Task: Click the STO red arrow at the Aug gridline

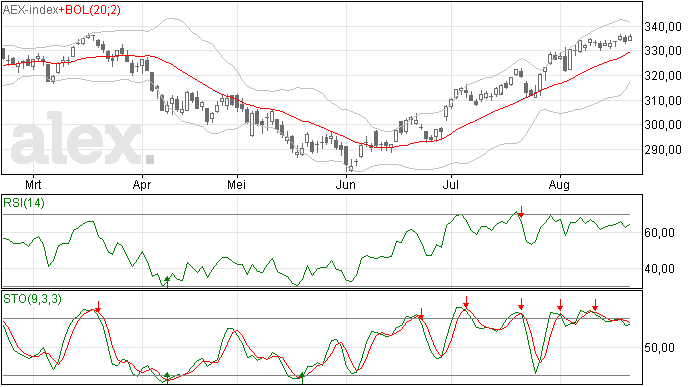Action: 560,305
